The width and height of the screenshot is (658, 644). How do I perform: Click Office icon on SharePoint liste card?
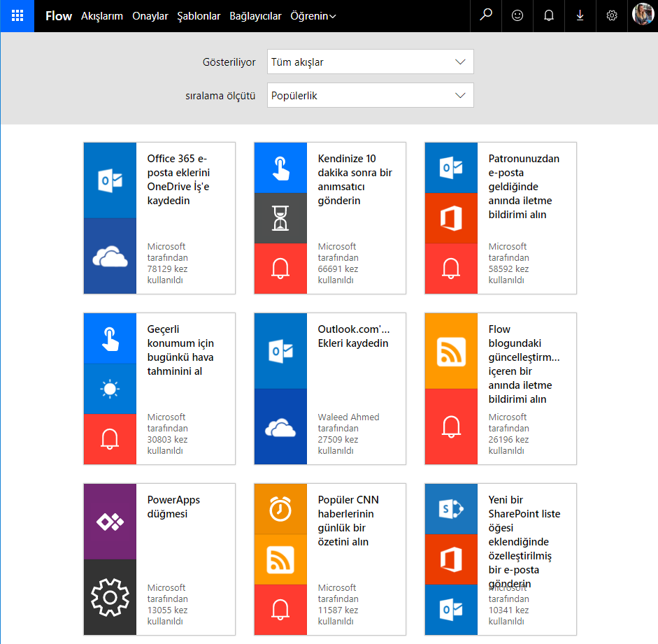pyautogui.click(x=451, y=559)
